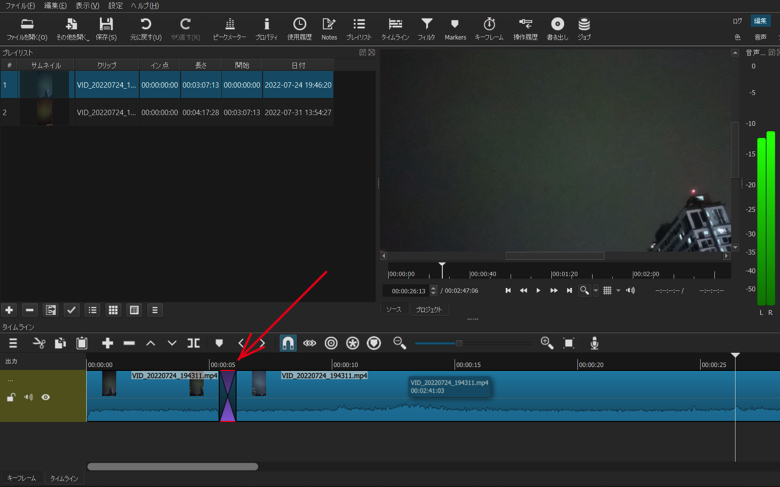
Task: Hide the video track with eye icon
Action: pos(46,397)
